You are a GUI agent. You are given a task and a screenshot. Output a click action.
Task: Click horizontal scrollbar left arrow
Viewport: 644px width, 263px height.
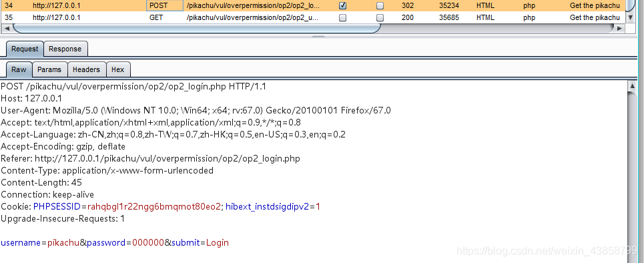(x=6, y=28)
